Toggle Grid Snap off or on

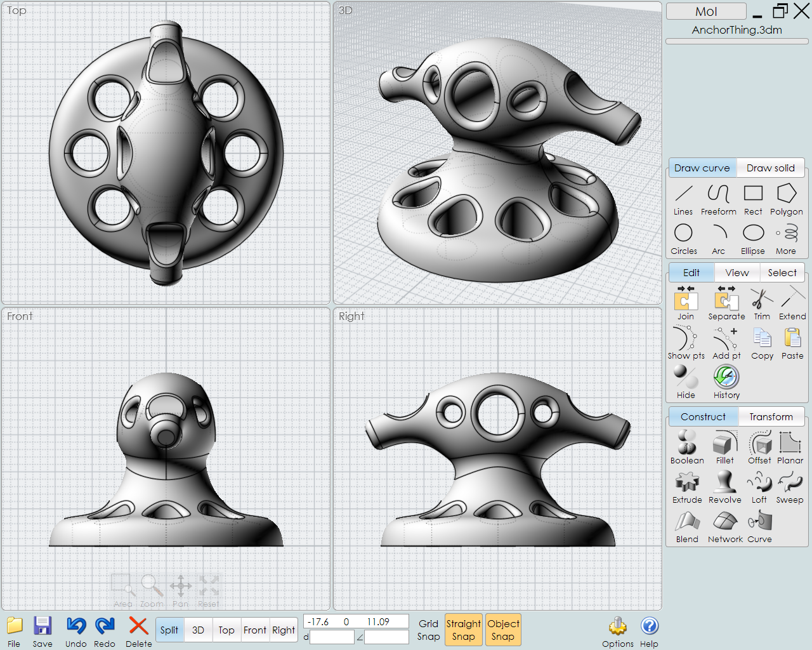(428, 630)
